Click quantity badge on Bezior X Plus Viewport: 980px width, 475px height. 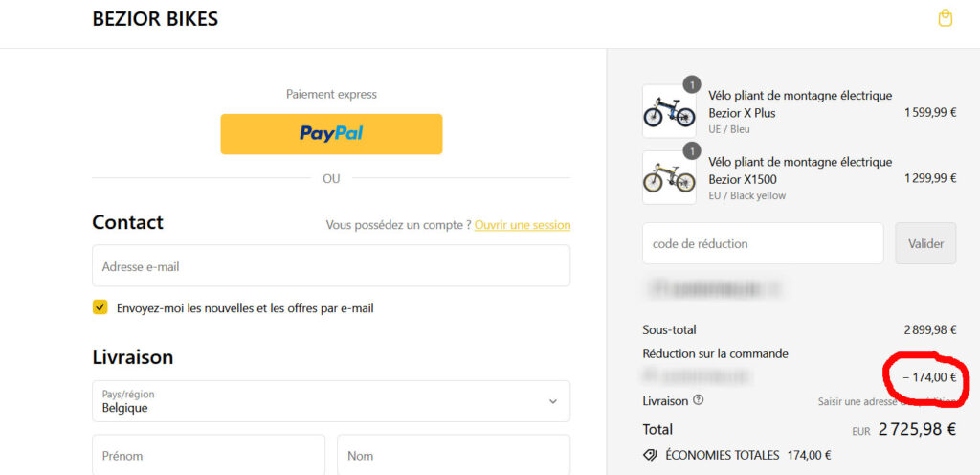pos(691,83)
